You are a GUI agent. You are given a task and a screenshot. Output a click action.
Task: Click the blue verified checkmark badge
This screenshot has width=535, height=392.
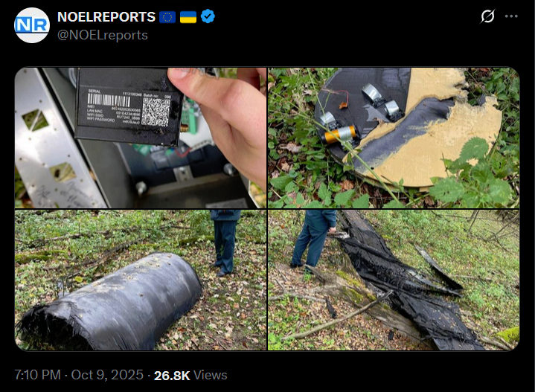pos(208,16)
